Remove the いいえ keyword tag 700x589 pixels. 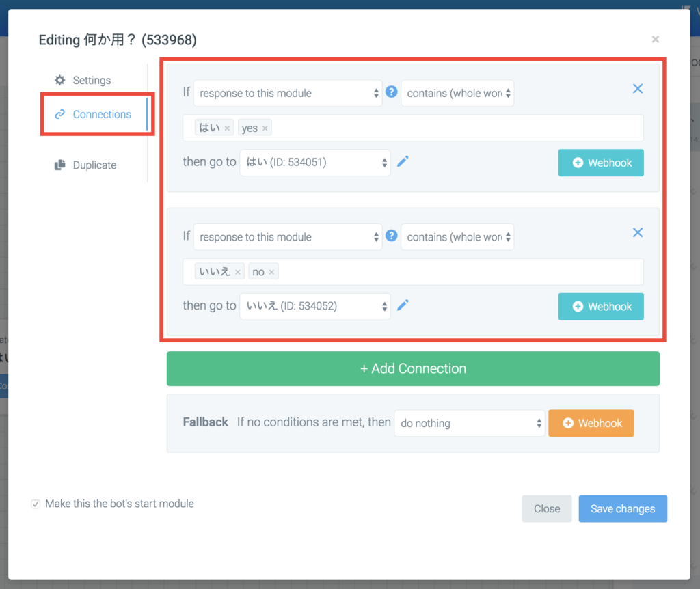point(238,272)
